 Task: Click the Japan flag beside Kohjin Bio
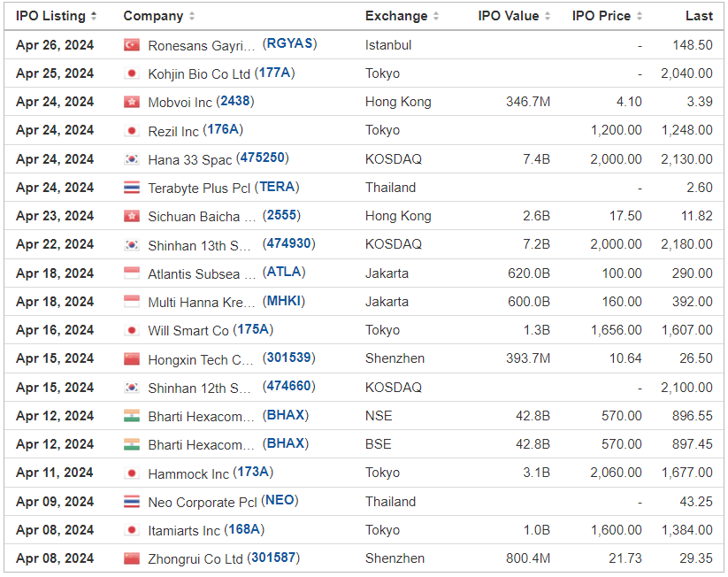coord(132,73)
